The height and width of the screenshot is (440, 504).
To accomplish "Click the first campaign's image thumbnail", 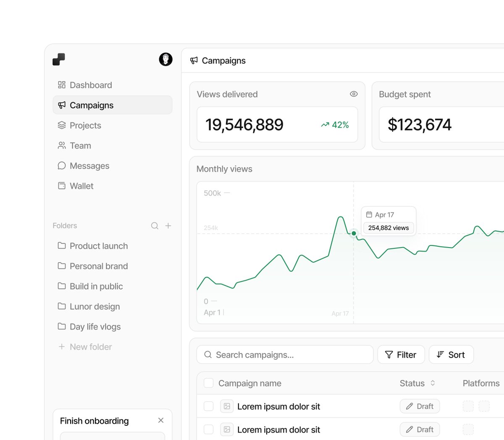I will [x=227, y=406].
